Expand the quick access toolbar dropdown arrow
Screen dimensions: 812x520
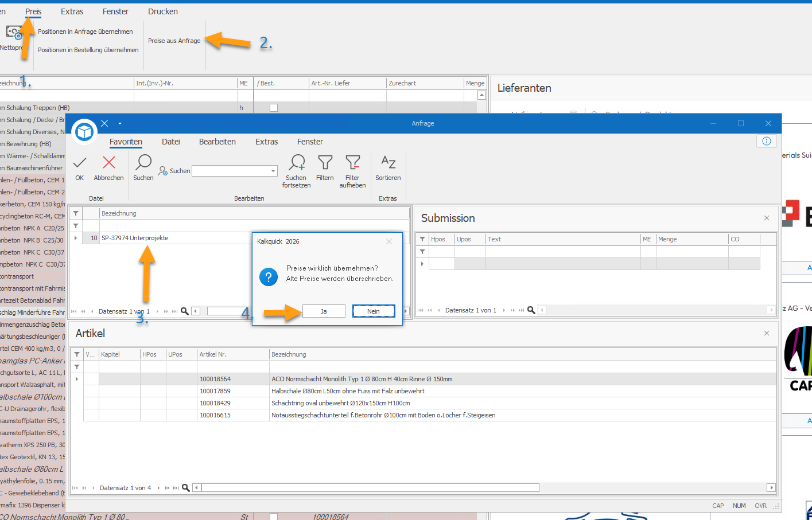pyautogui.click(x=120, y=123)
